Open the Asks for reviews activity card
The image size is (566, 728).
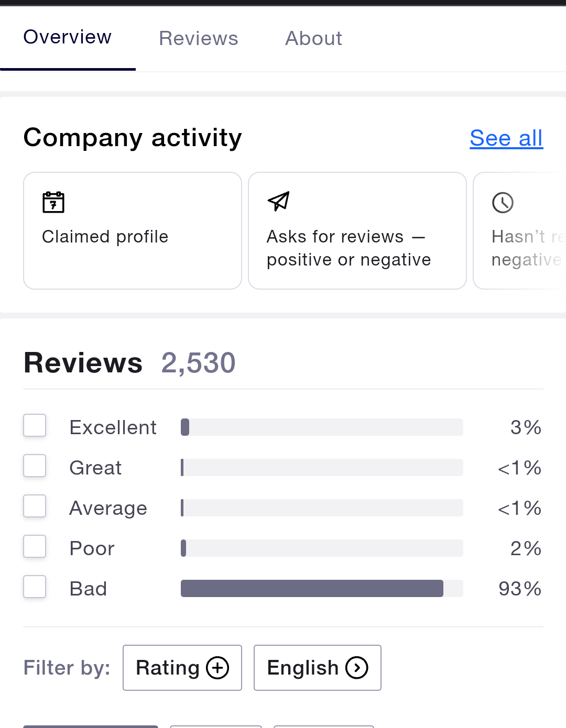(357, 230)
